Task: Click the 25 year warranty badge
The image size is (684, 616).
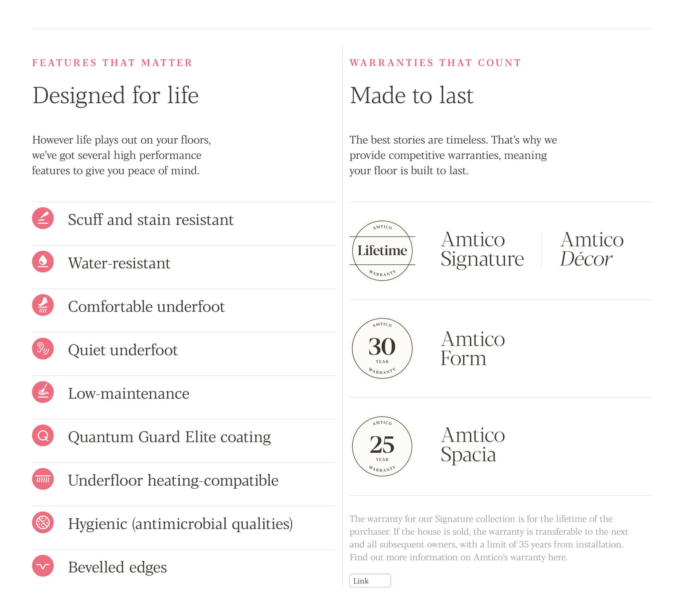Action: pos(382,446)
